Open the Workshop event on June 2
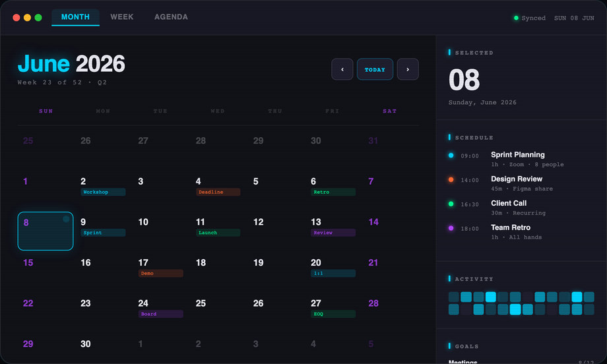The width and height of the screenshot is (607, 364). (103, 192)
